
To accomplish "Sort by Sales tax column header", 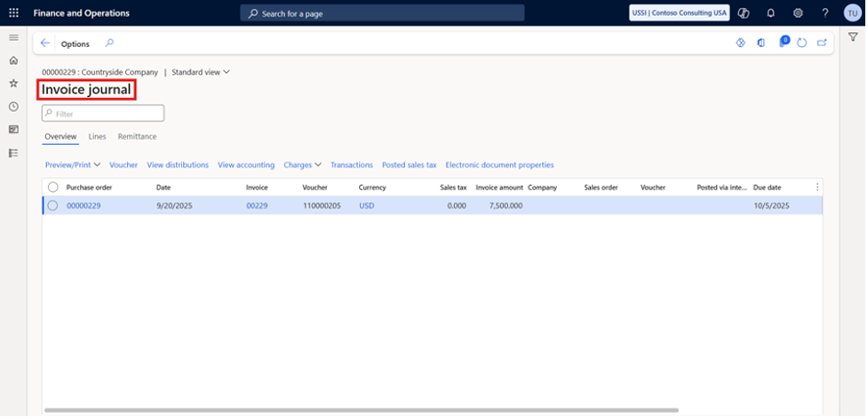I will (x=453, y=188).
